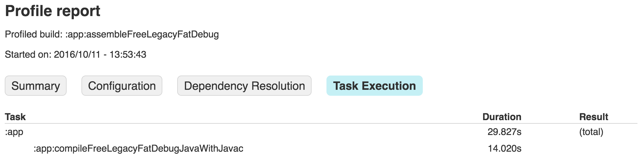Click the 14.020s duration value
This screenshot has height=157, width=644.
(x=505, y=148)
